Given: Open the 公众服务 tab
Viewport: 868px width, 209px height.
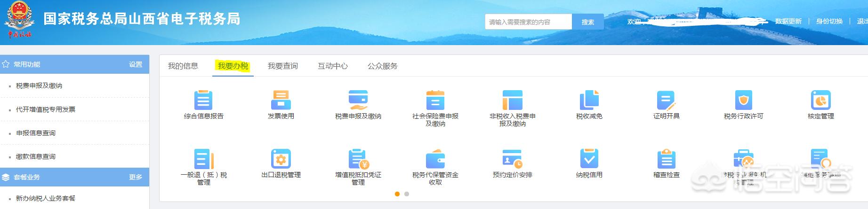Looking at the screenshot, I should 383,66.
